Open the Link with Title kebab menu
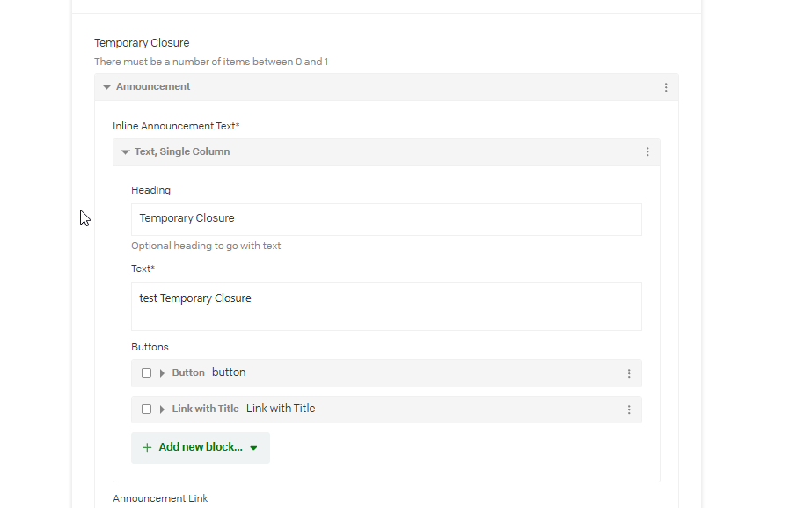 pyautogui.click(x=629, y=409)
